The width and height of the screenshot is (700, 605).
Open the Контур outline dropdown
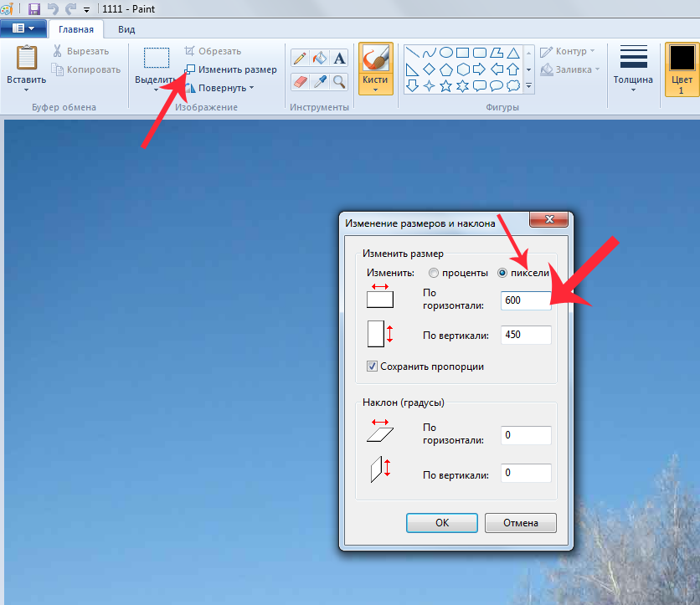point(568,51)
